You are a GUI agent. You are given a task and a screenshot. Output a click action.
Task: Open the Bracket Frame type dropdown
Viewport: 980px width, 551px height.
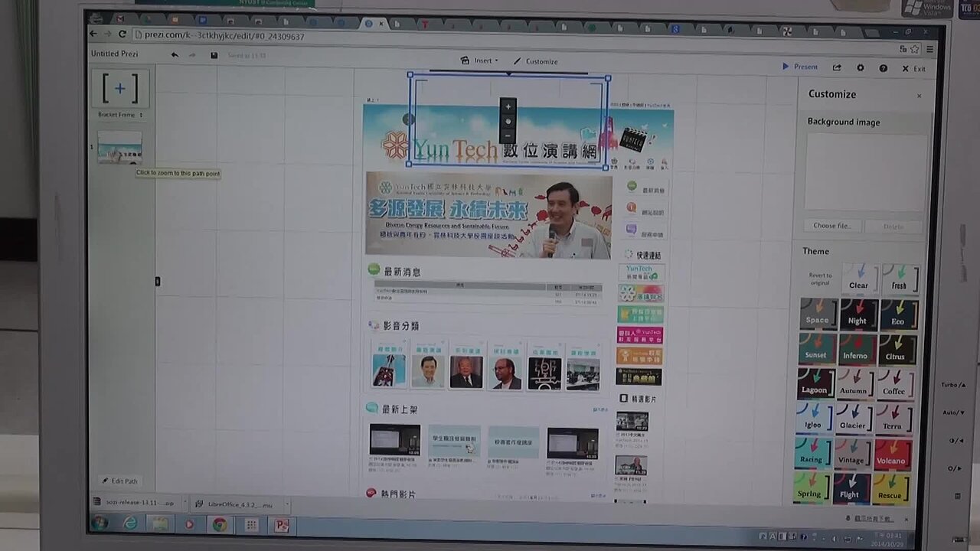(x=120, y=115)
